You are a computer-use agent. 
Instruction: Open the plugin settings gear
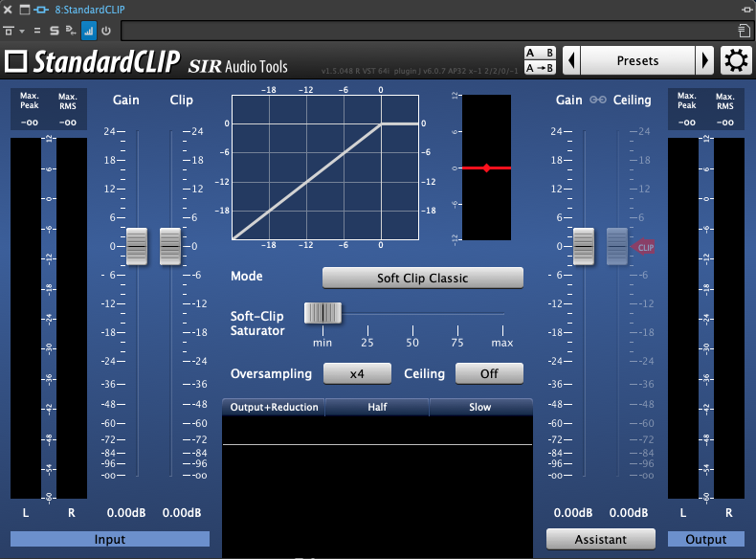pos(736,60)
